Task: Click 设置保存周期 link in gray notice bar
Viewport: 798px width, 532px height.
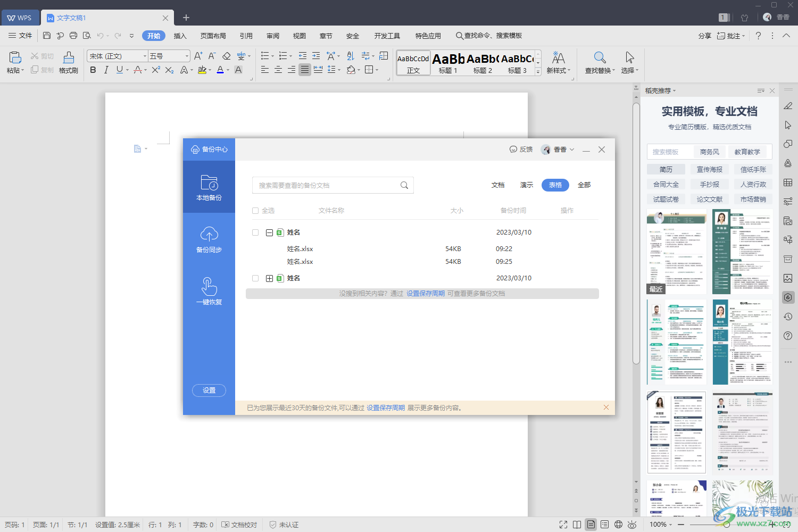Action: [x=426, y=294]
